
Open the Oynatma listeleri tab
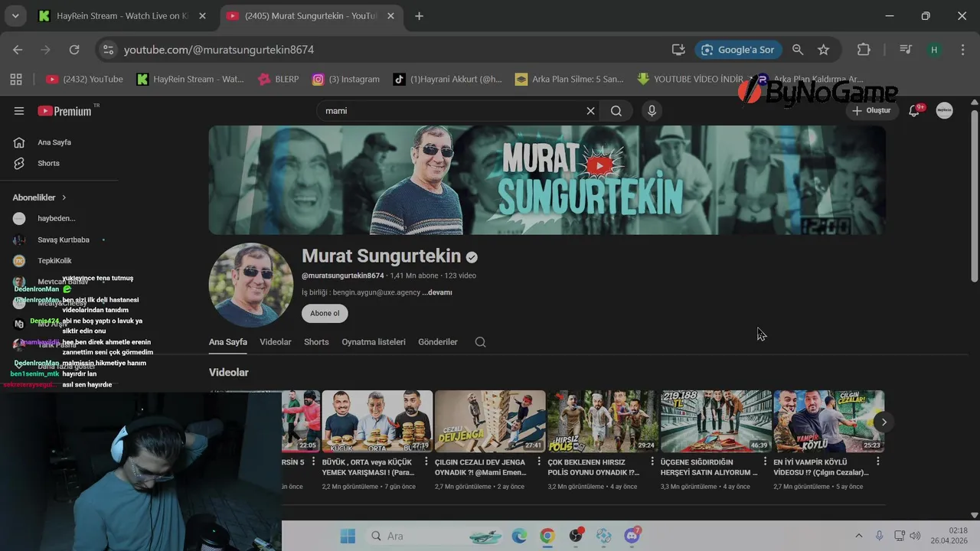(374, 342)
